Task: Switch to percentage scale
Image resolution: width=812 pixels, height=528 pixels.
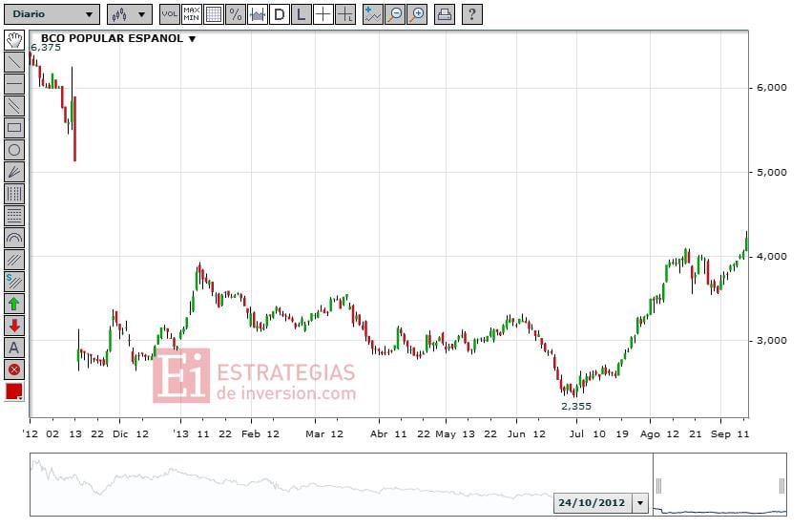Action: click(x=236, y=14)
